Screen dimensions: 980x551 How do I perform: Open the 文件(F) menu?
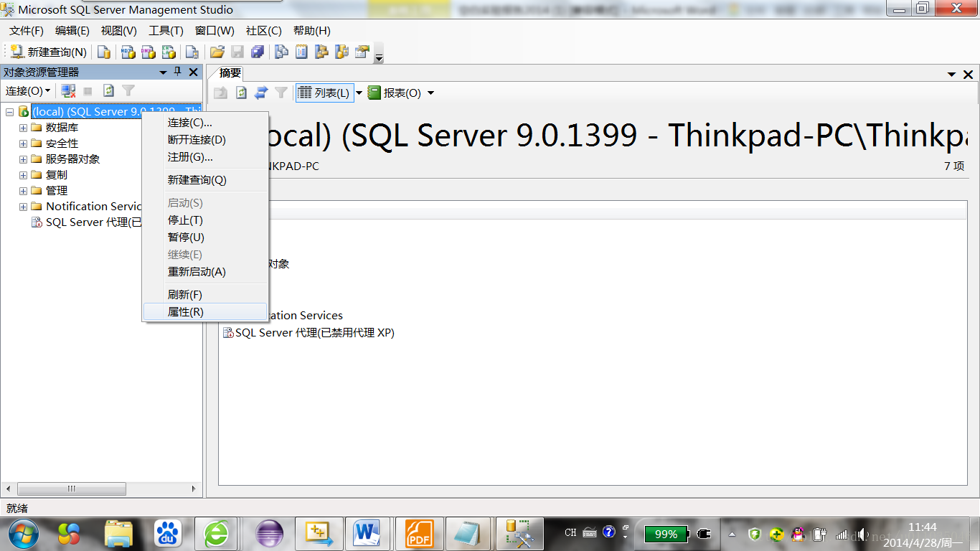pos(27,31)
